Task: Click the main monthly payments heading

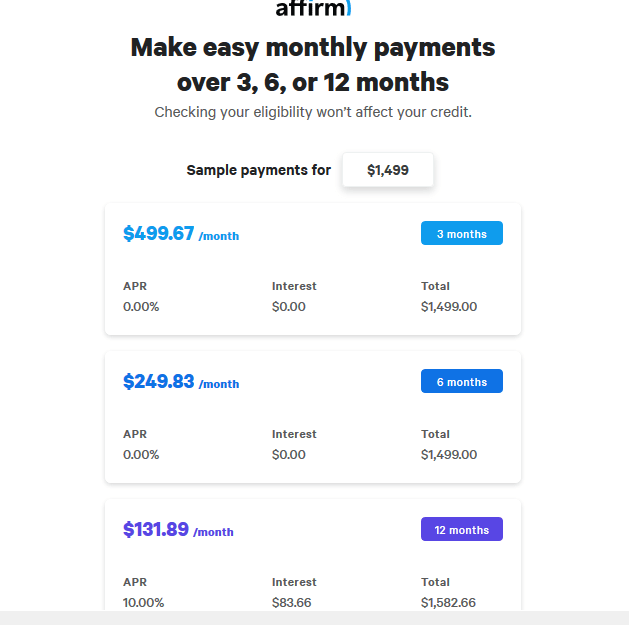Action: coord(313,64)
